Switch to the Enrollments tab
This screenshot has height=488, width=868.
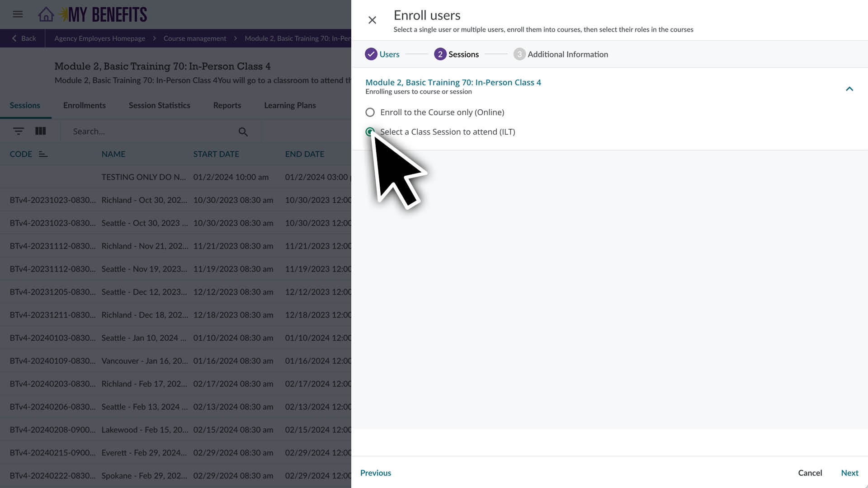[x=84, y=105]
